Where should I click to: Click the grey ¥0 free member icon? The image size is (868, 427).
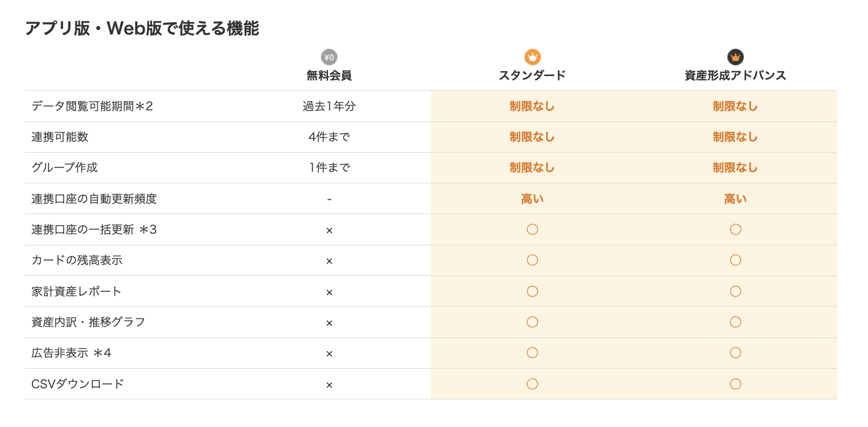tap(329, 57)
